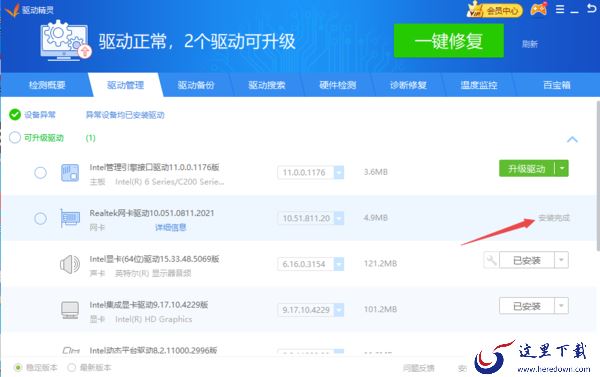Click the network card icon for Realtek driver
This screenshot has height=377, width=600.
[x=70, y=218]
